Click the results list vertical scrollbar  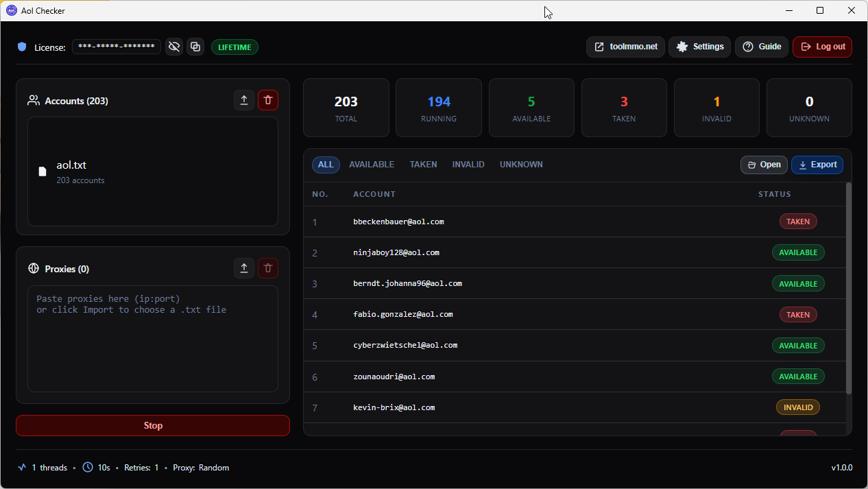click(x=849, y=288)
